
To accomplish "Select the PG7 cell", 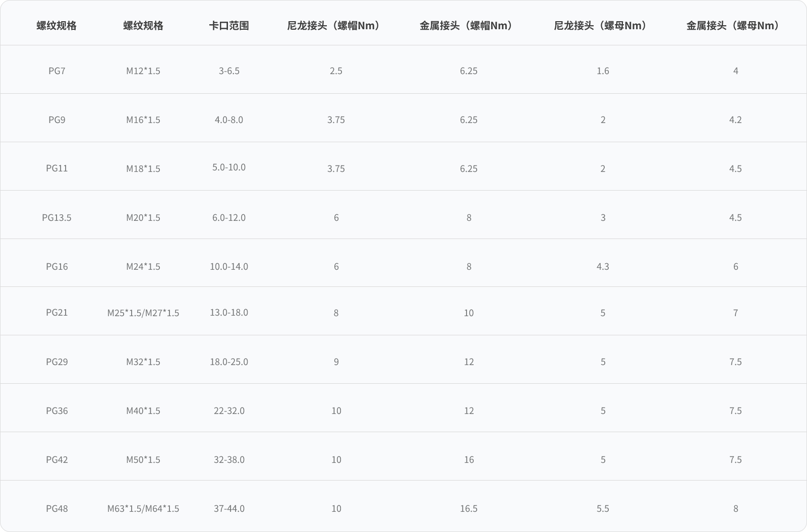I will click(56, 71).
